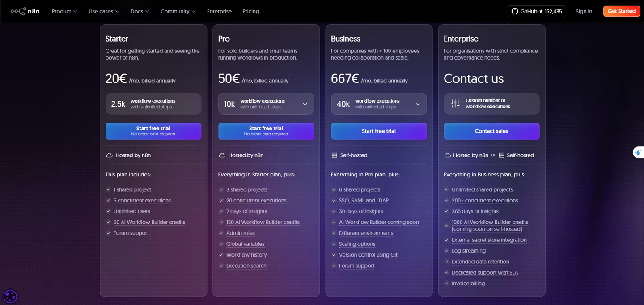Open the round widget in bottom-left corner
644x305 pixels.
coord(10,296)
